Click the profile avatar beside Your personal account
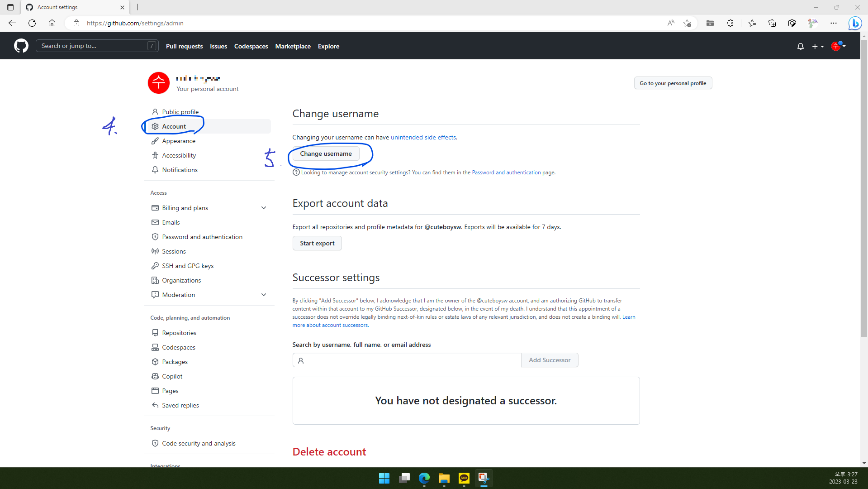The width and height of the screenshot is (868, 489). pyautogui.click(x=159, y=83)
